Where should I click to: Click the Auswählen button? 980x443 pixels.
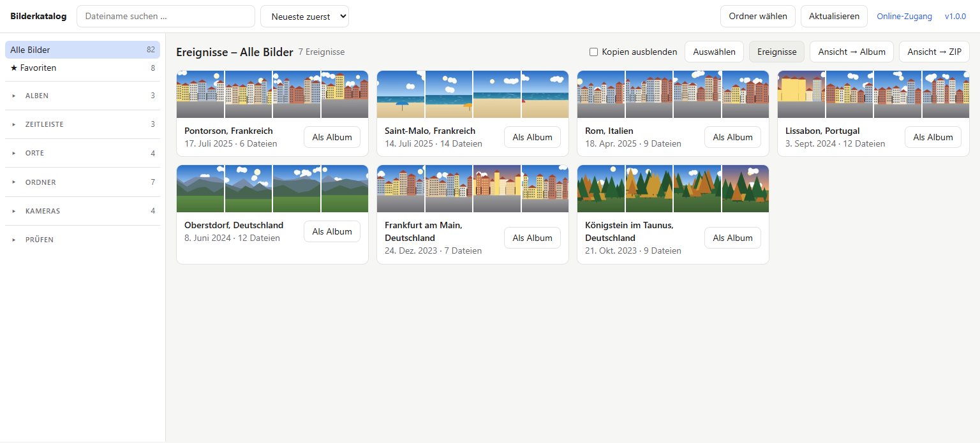click(714, 52)
